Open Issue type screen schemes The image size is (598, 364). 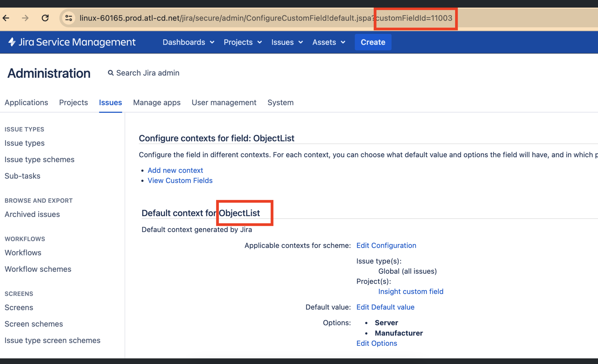click(52, 340)
